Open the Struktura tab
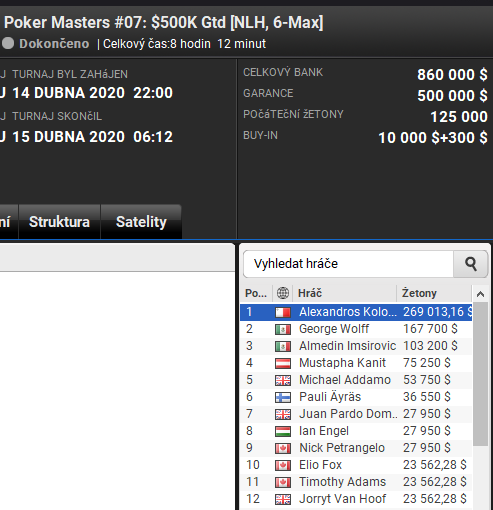 [x=59, y=222]
